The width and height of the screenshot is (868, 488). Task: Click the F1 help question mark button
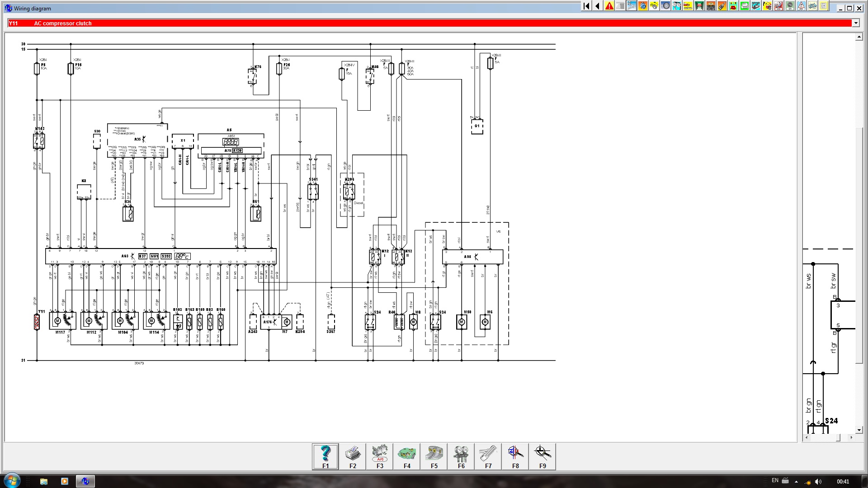pyautogui.click(x=325, y=456)
